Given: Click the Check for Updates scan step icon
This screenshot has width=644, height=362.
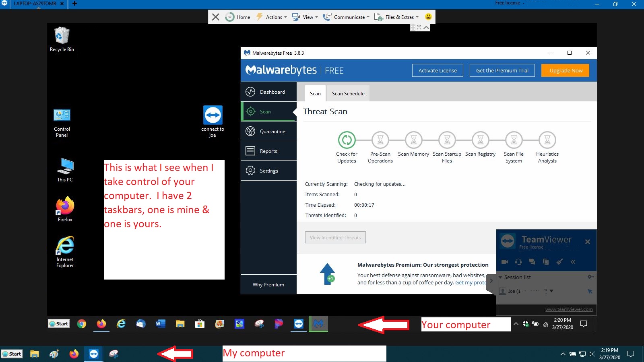Looking at the screenshot, I should click(347, 140).
